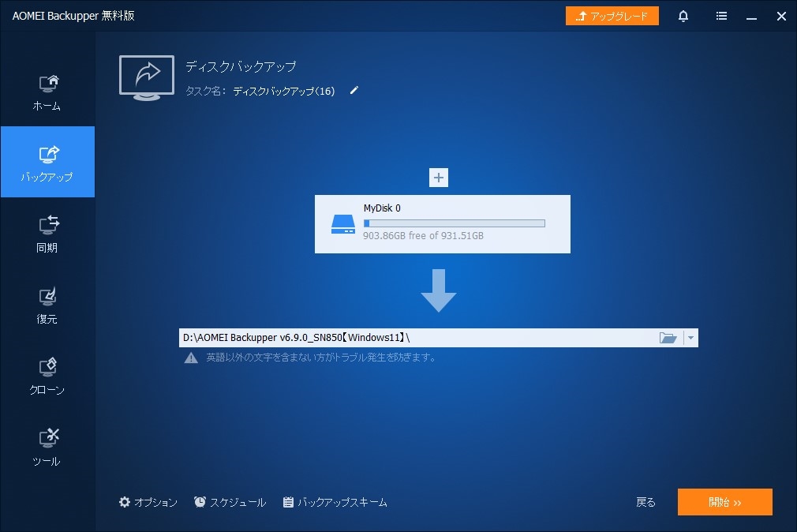Open the main menu list icon
The height and width of the screenshot is (532, 797).
pos(721,16)
